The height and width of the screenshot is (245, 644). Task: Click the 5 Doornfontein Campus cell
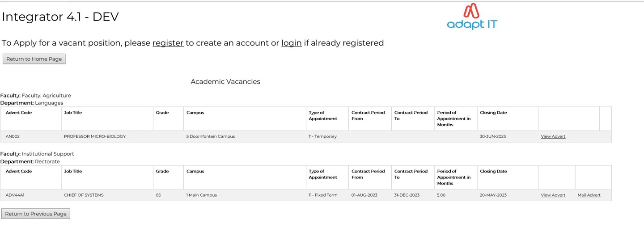[x=210, y=136]
